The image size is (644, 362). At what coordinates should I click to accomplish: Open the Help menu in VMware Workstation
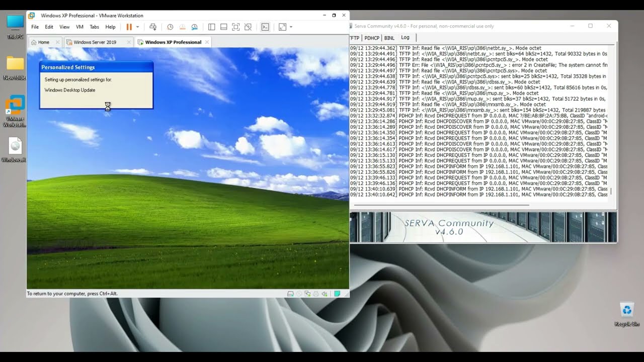(110, 27)
